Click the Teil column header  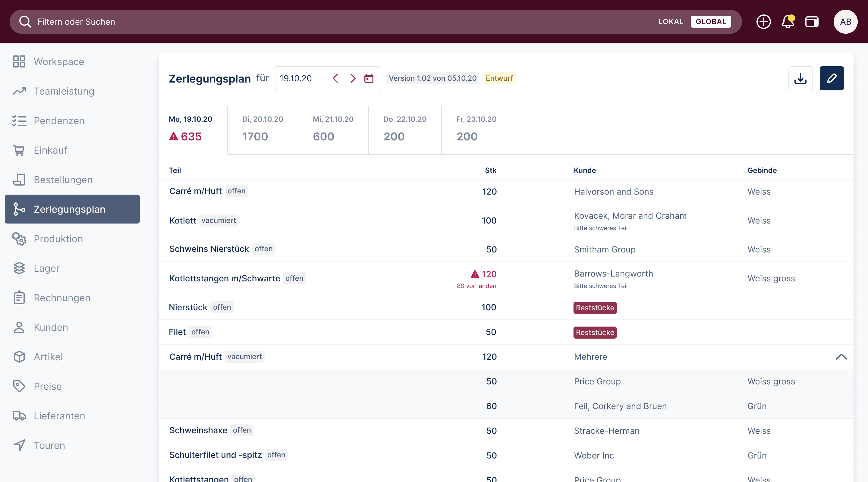click(x=175, y=171)
